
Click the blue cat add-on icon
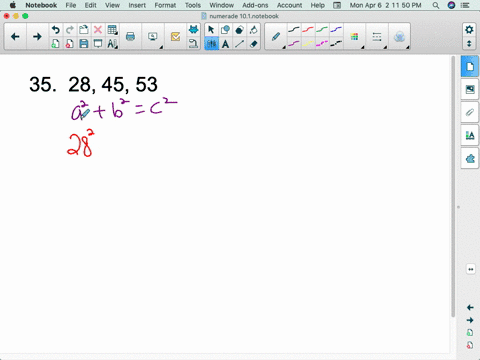(x=193, y=30)
